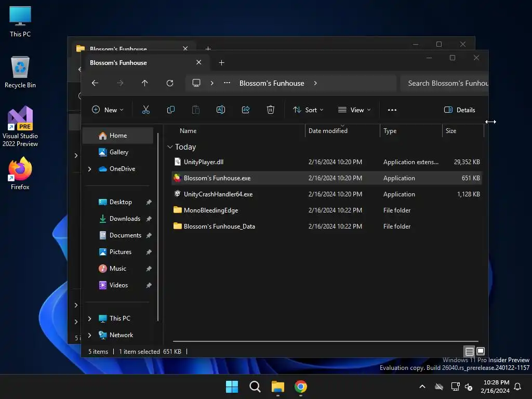Sort by Date modified column header
Viewport: 532px width, 399px height.
tap(342, 130)
